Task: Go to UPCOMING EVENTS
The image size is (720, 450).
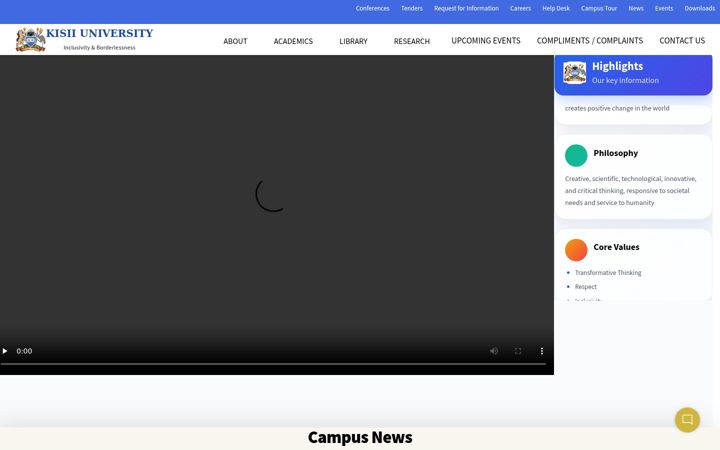Action: (486, 40)
